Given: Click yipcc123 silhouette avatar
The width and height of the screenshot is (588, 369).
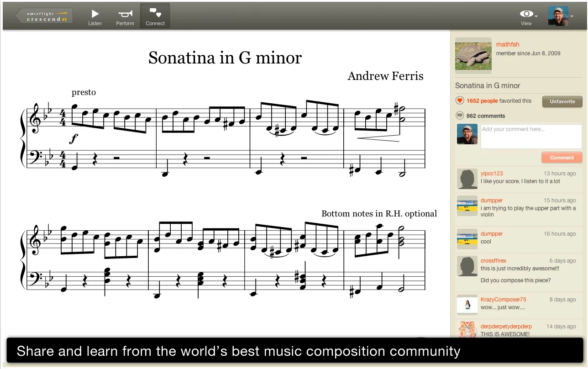Looking at the screenshot, I should [x=467, y=179].
